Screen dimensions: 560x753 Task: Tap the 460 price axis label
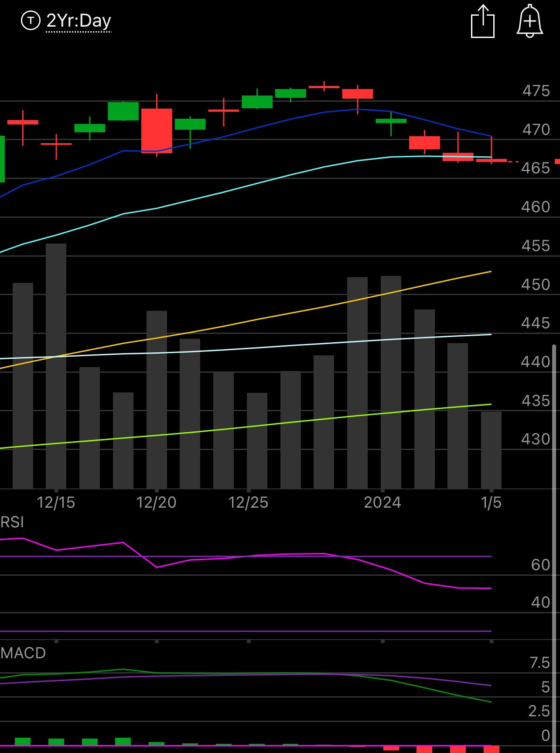[x=536, y=207]
